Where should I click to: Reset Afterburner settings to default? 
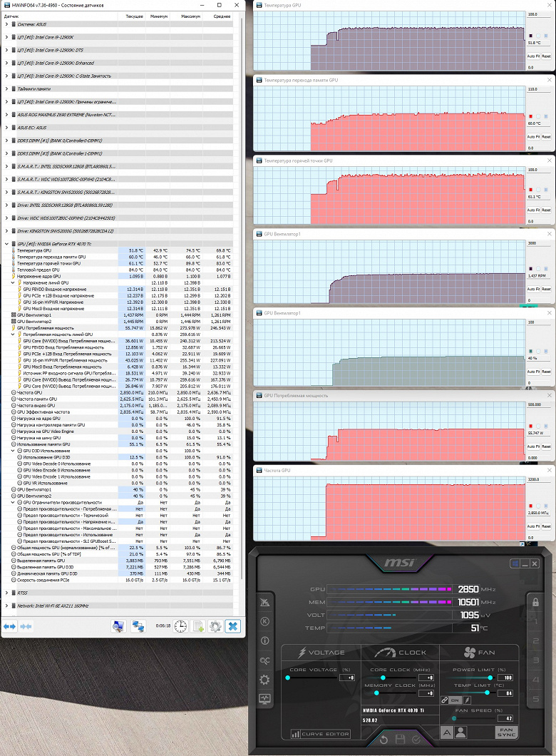(x=383, y=739)
